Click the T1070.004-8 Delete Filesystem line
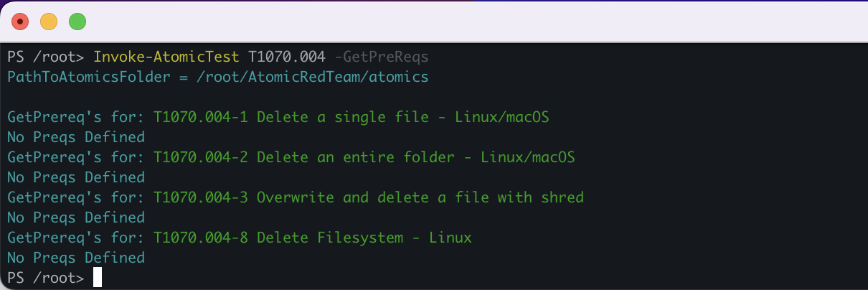868x290 pixels. 312,237
